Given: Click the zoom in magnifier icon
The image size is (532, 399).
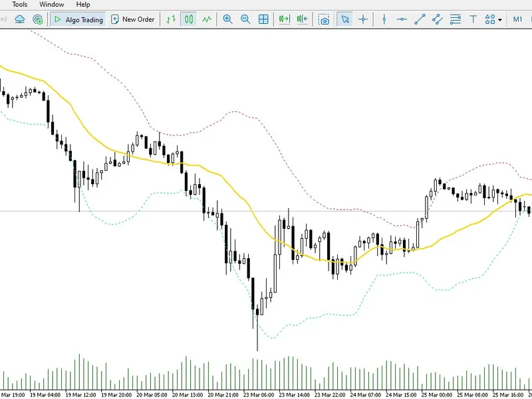Looking at the screenshot, I should click(227, 19).
